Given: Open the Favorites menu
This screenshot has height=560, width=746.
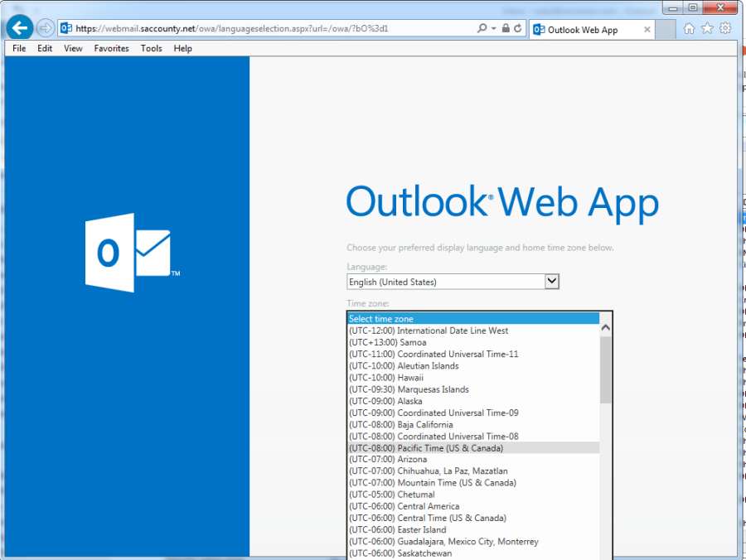Looking at the screenshot, I should (111, 49).
